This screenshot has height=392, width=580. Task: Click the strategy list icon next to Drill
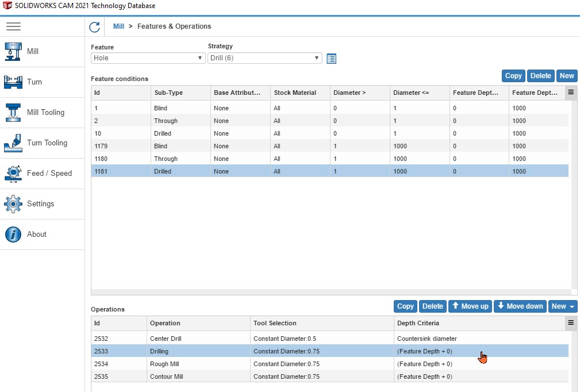pyautogui.click(x=331, y=59)
